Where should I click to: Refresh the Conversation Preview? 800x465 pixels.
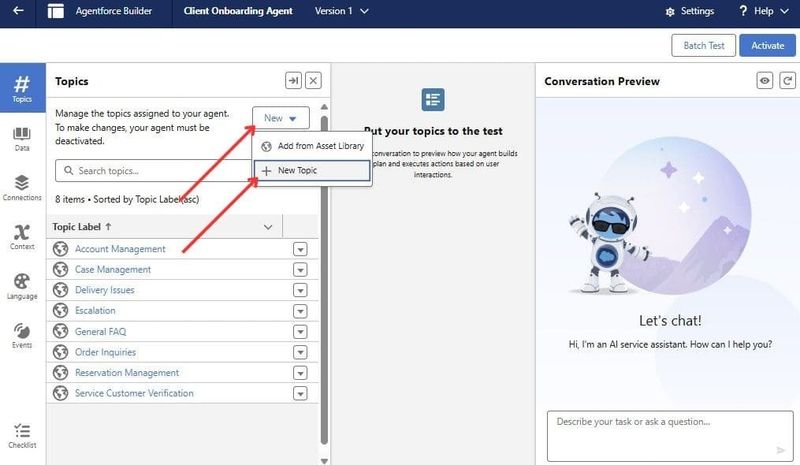click(787, 81)
